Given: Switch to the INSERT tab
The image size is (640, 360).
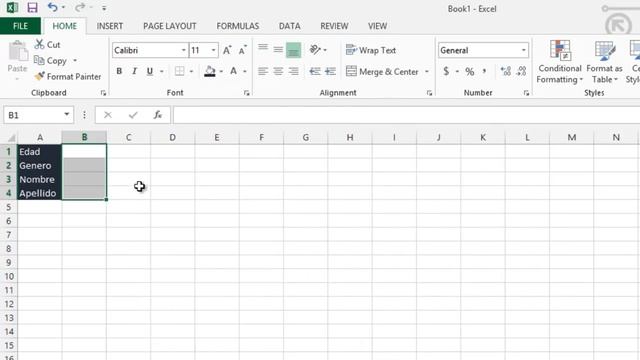Looking at the screenshot, I should [x=110, y=26].
